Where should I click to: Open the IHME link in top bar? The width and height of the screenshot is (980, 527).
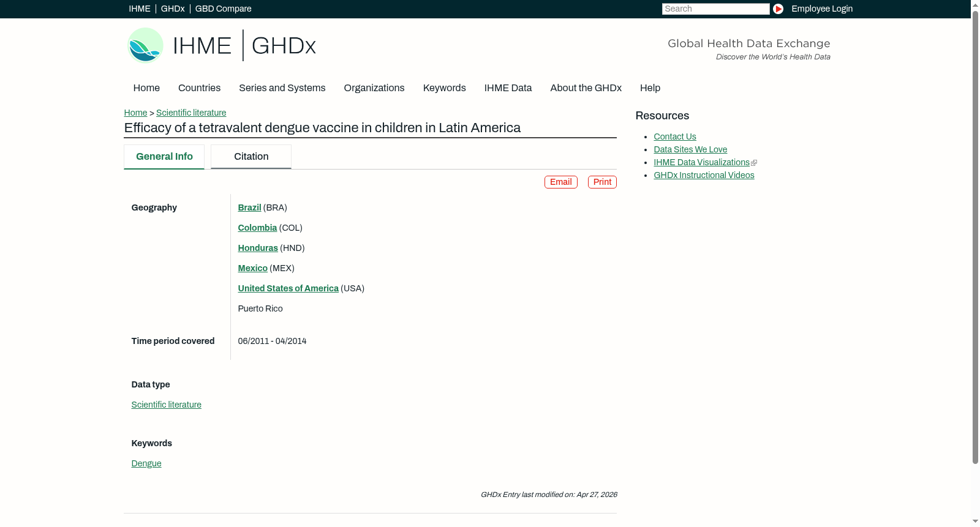tap(140, 9)
